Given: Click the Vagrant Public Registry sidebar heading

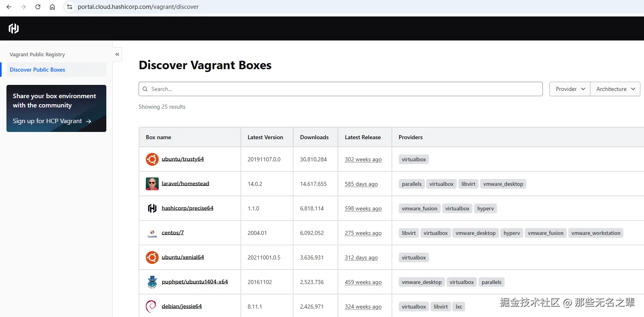Looking at the screenshot, I should (x=37, y=54).
